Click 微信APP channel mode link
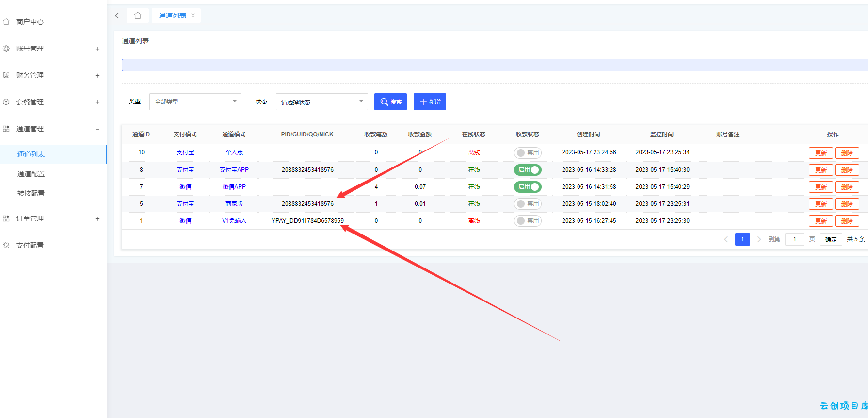The image size is (868, 418). click(x=234, y=187)
